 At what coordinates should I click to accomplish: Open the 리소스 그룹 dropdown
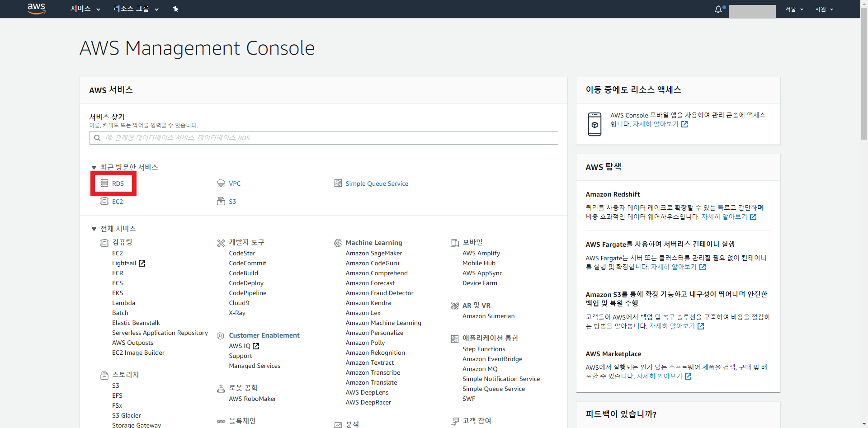click(136, 9)
